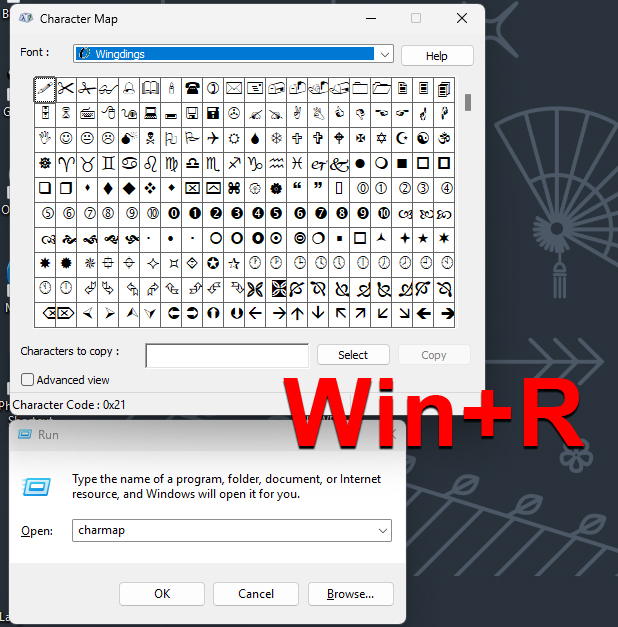
Task: Expand the Run dialog Open combo box
Action: (x=381, y=531)
